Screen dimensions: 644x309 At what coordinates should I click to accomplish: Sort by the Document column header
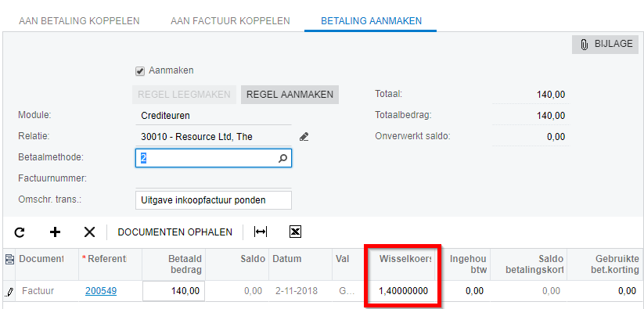(x=47, y=264)
